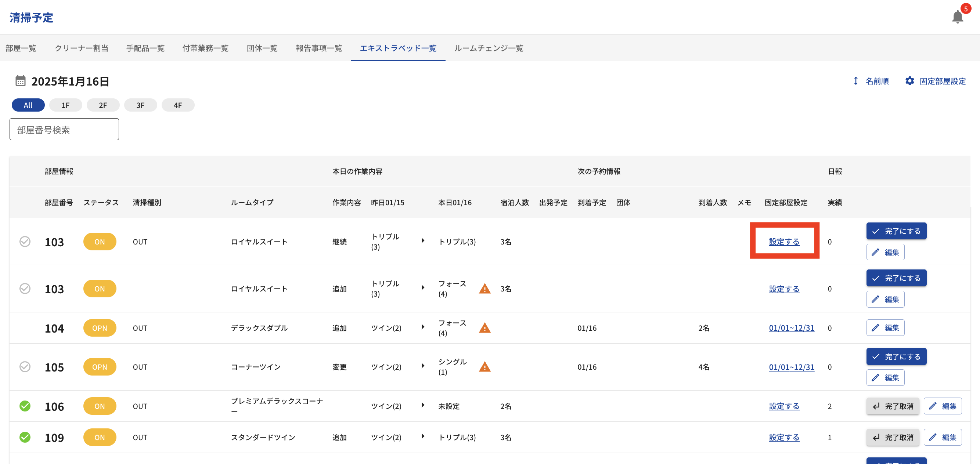Open 固定部屋設定 via the gear icon
The height and width of the screenshot is (464, 980).
coord(909,81)
